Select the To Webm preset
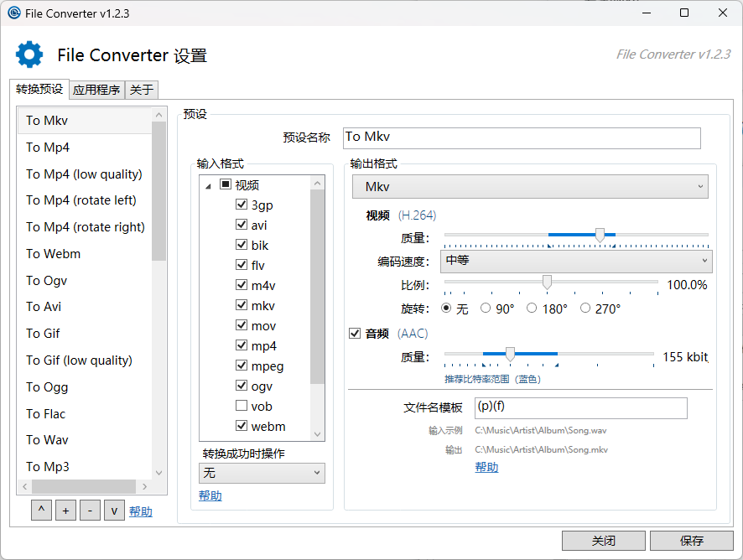The width and height of the screenshot is (743, 560). (x=85, y=253)
